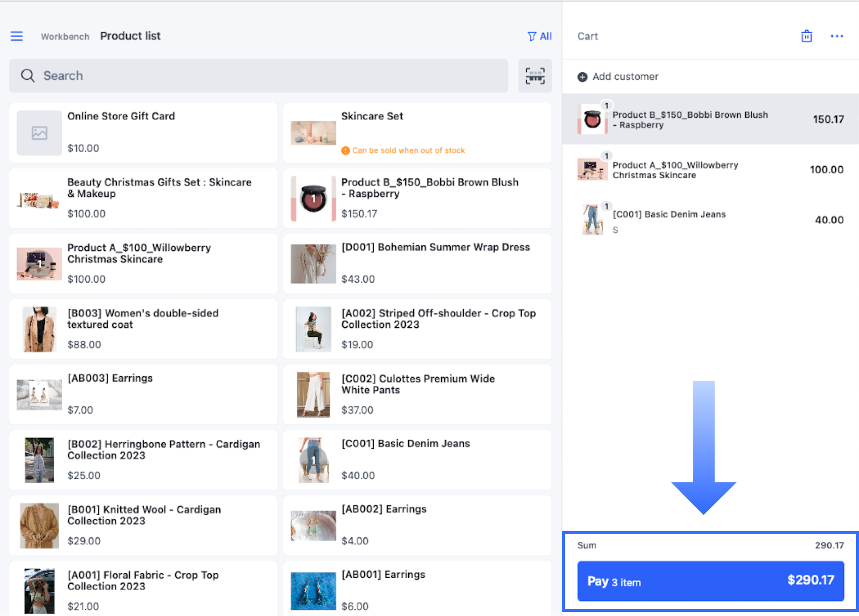Focus the product Search field

tap(258, 76)
